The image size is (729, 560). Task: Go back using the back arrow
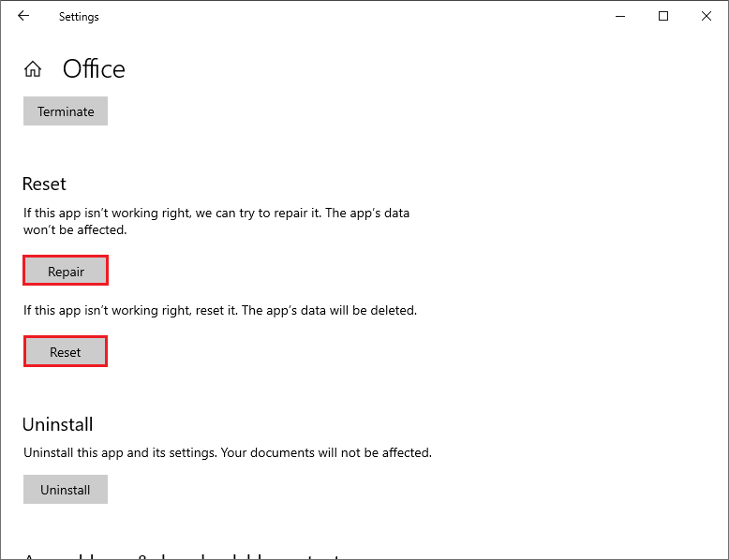[x=23, y=16]
